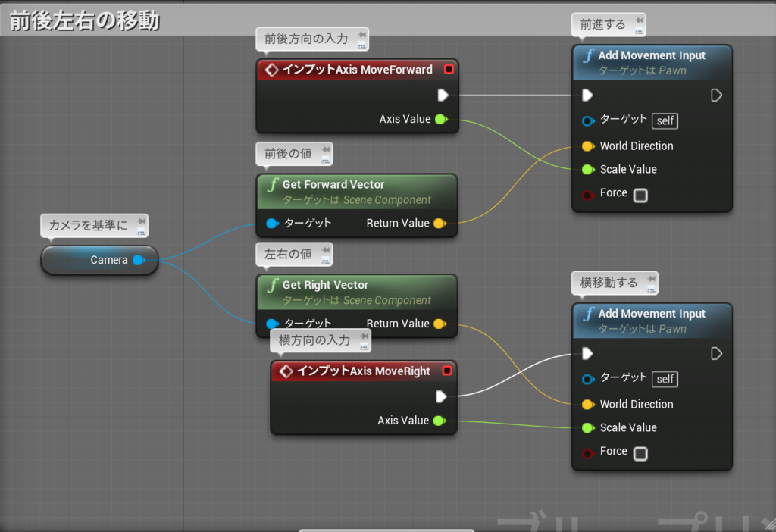Click the exec output pin under 横移動する
Image resolution: width=776 pixels, height=532 pixels.
[716, 353]
